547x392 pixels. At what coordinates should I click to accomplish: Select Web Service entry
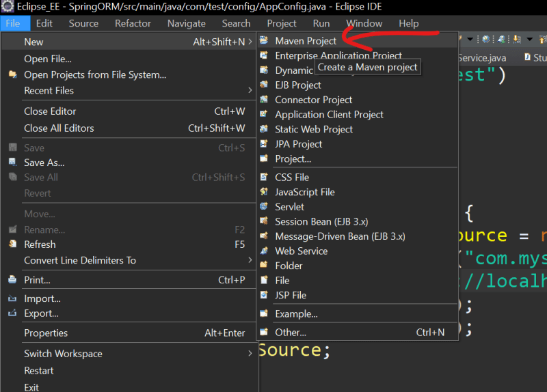[358, 251]
